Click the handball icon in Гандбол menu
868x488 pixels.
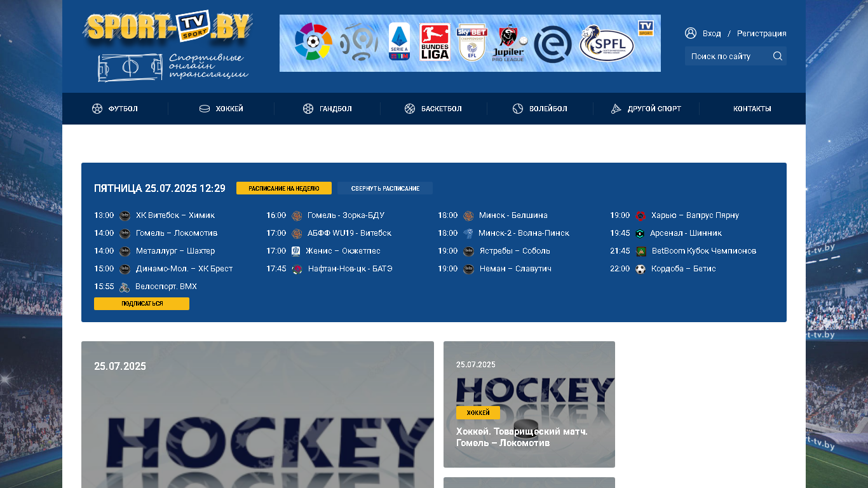tap(308, 109)
